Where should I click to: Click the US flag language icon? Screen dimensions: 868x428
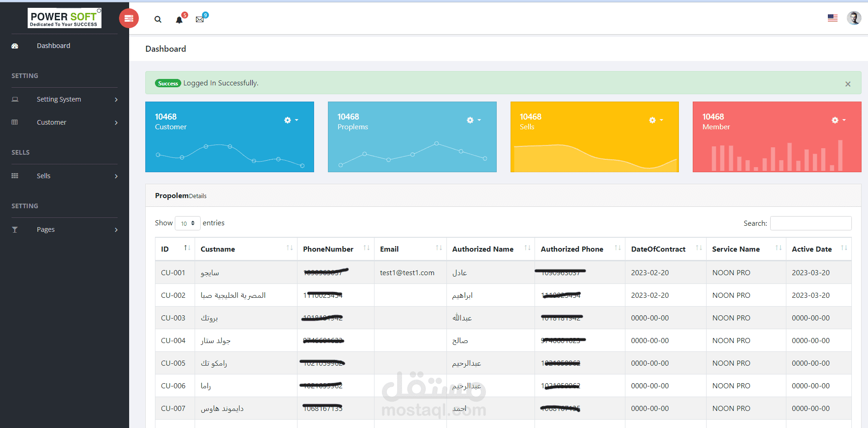click(x=832, y=18)
